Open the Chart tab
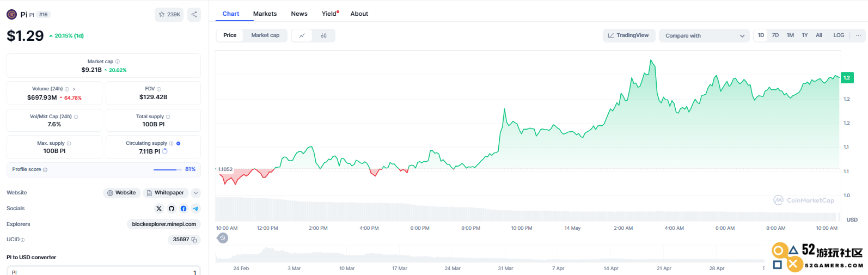Image resolution: width=868 pixels, height=275 pixels. (x=231, y=14)
